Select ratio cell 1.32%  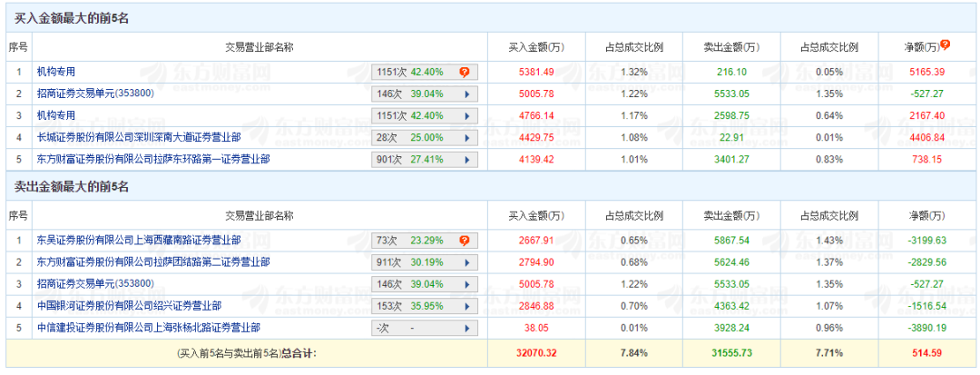click(x=633, y=72)
